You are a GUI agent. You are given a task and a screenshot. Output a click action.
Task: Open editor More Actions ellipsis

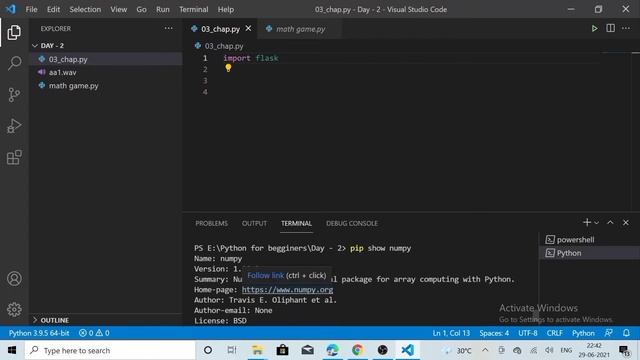tap(626, 28)
